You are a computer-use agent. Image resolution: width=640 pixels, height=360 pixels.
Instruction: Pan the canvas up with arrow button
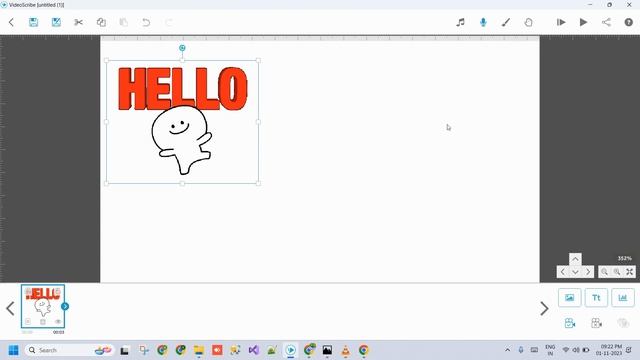click(x=575, y=259)
